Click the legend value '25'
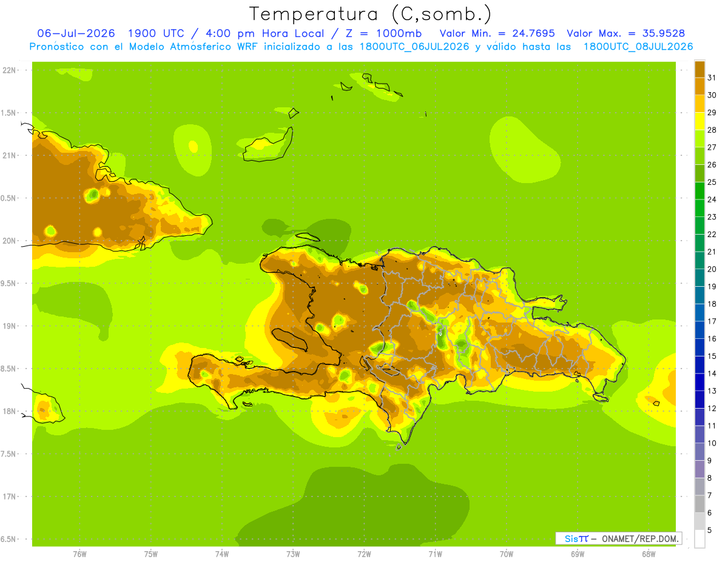Image resolution: width=728 pixels, height=562 pixels. tap(712, 182)
